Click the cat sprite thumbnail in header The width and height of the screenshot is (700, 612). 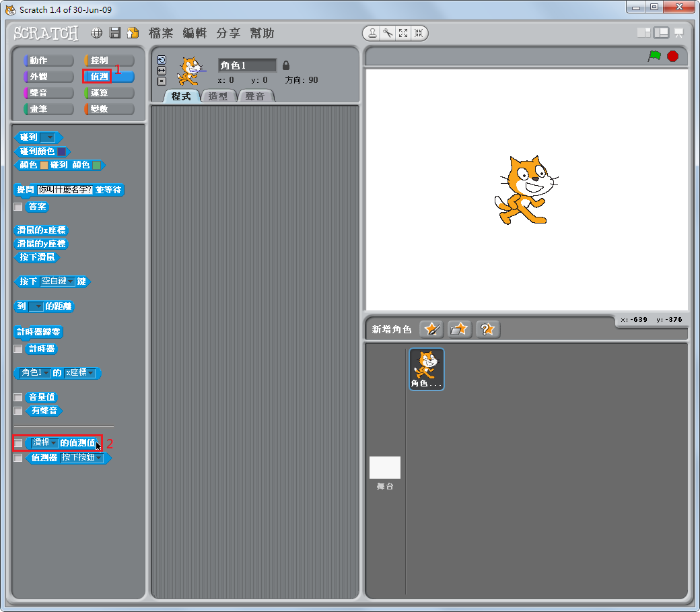(x=190, y=71)
